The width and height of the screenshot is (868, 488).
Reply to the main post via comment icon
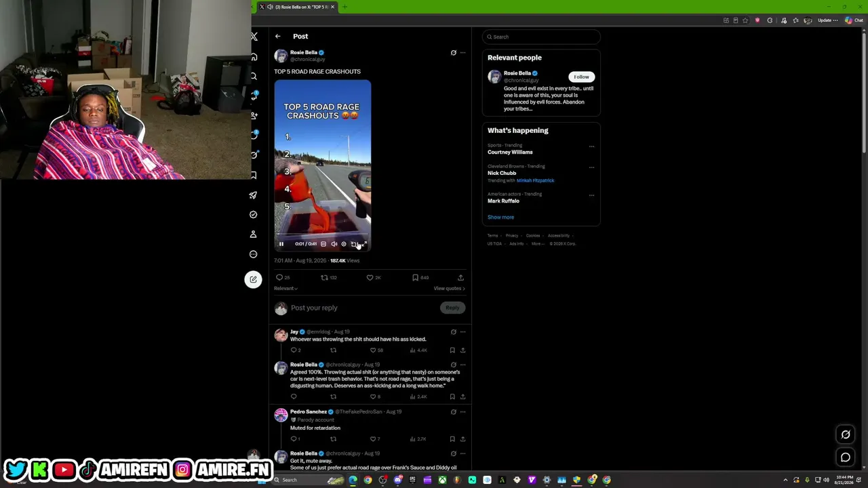click(279, 277)
